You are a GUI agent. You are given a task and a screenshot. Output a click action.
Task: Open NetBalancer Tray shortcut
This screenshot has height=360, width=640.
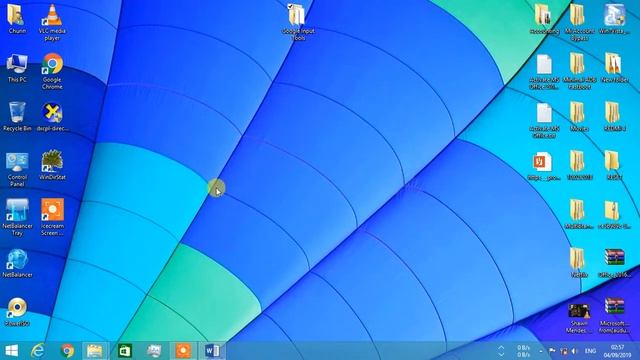pos(17,210)
